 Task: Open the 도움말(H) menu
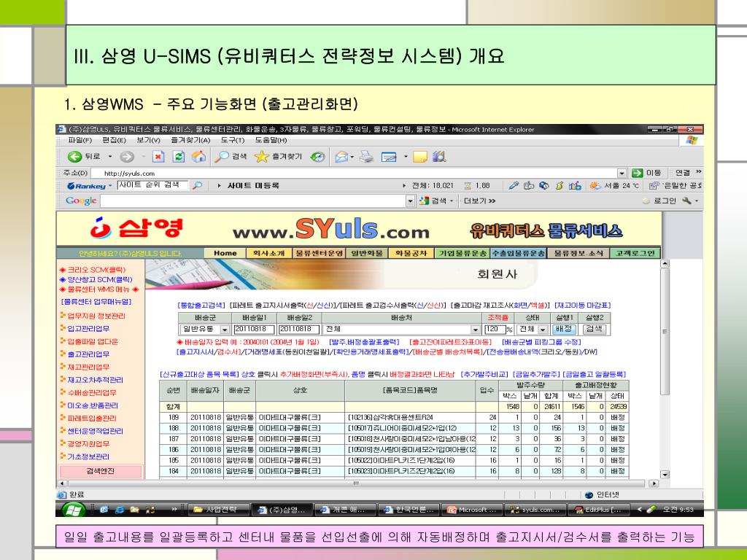(271, 140)
